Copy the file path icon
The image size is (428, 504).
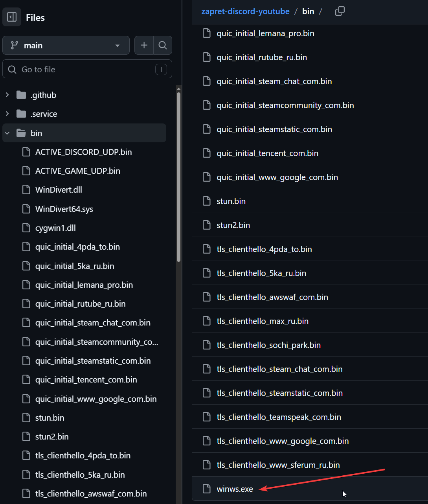pyautogui.click(x=340, y=11)
